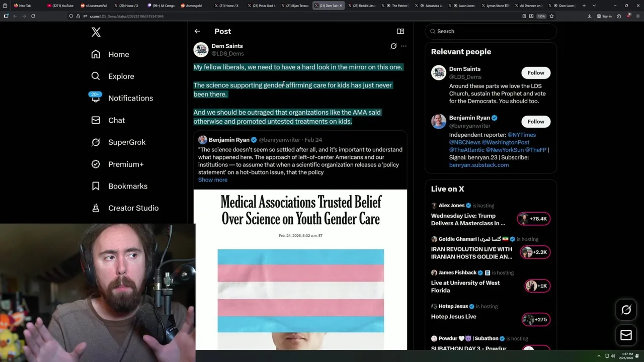Join Hotep Jesus Live with +275 listeners
Viewport: 644px width, 362px height.
(x=536, y=320)
